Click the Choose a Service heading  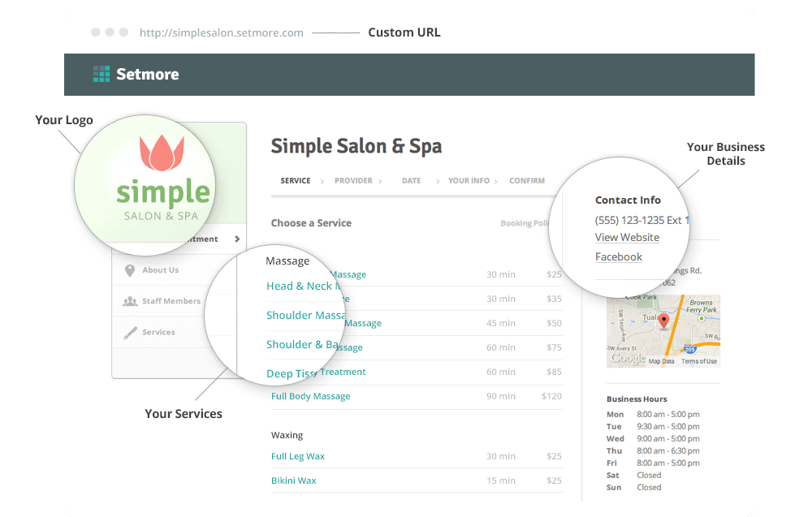tap(311, 223)
